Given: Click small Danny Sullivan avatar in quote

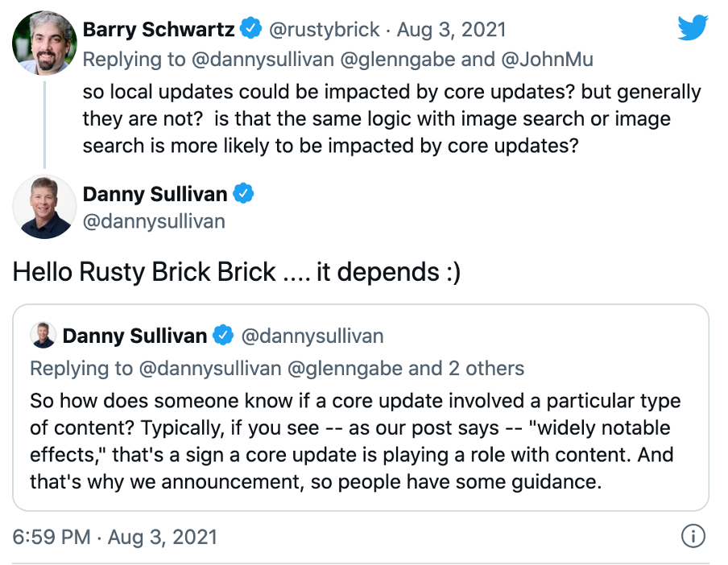Looking at the screenshot, I should 43,335.
